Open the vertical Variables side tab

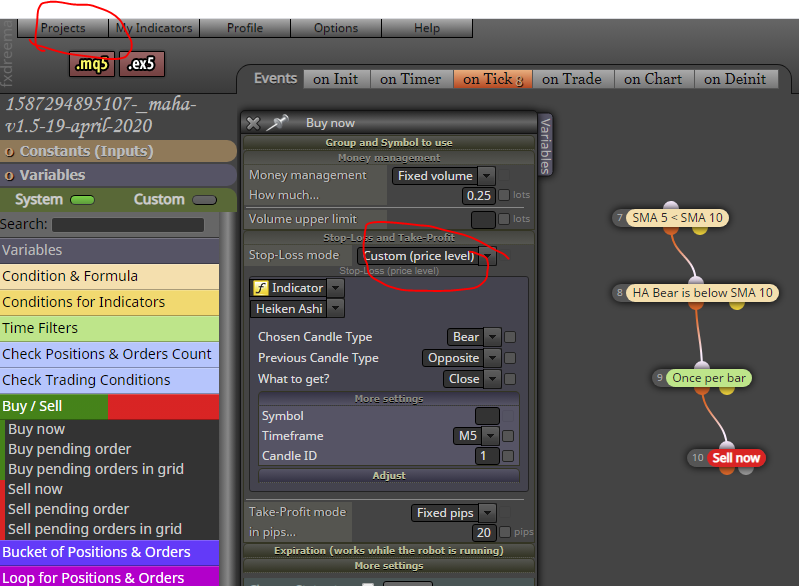point(545,145)
